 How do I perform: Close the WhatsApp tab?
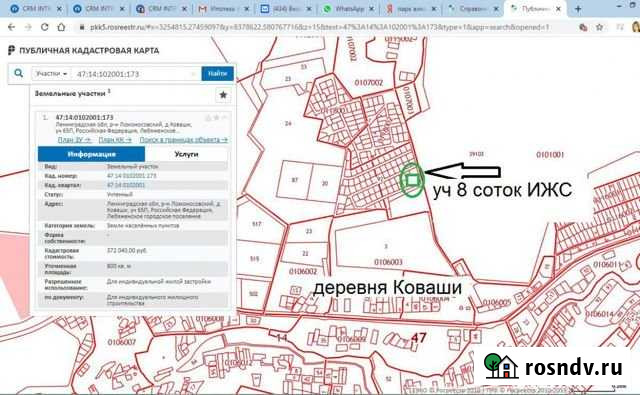[371, 9]
